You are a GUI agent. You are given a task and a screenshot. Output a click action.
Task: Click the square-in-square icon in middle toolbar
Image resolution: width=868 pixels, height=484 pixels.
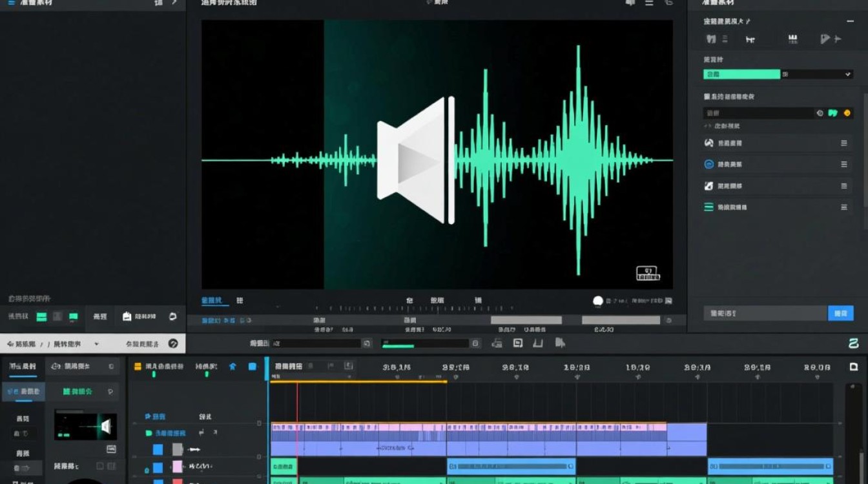coord(517,343)
